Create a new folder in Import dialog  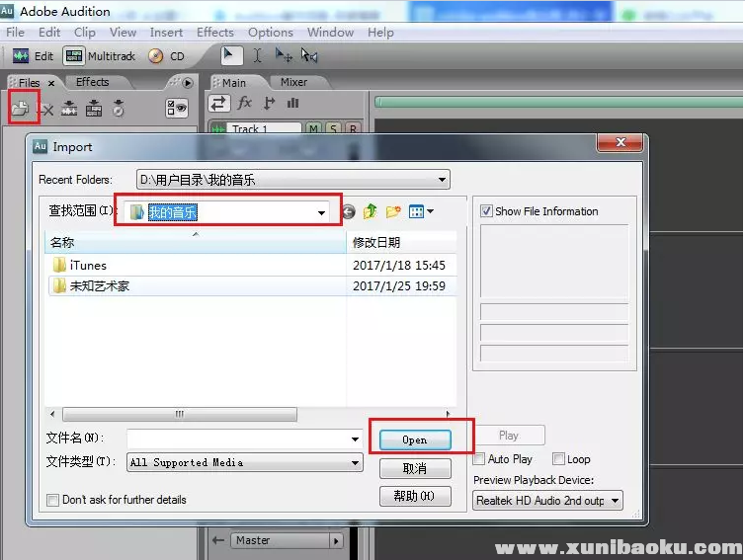[x=393, y=211]
